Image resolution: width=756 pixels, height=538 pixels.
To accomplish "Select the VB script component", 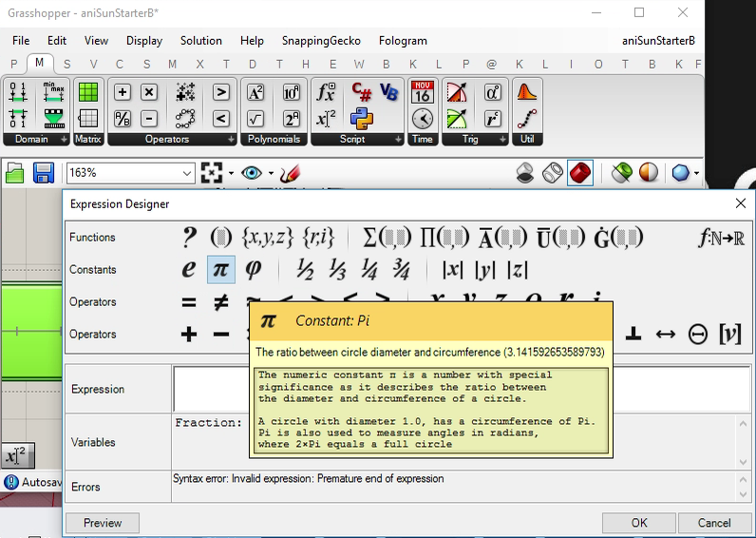I will (388, 91).
